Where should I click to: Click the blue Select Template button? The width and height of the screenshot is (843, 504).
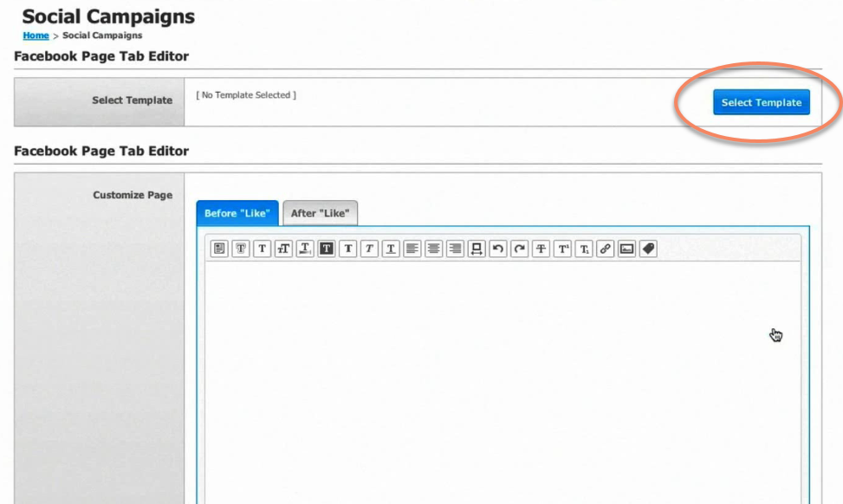pos(762,102)
